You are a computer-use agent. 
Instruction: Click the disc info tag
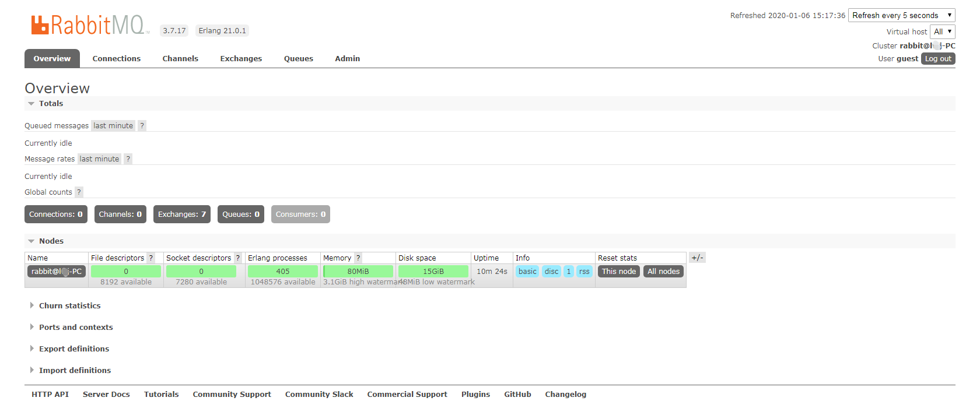tap(551, 271)
